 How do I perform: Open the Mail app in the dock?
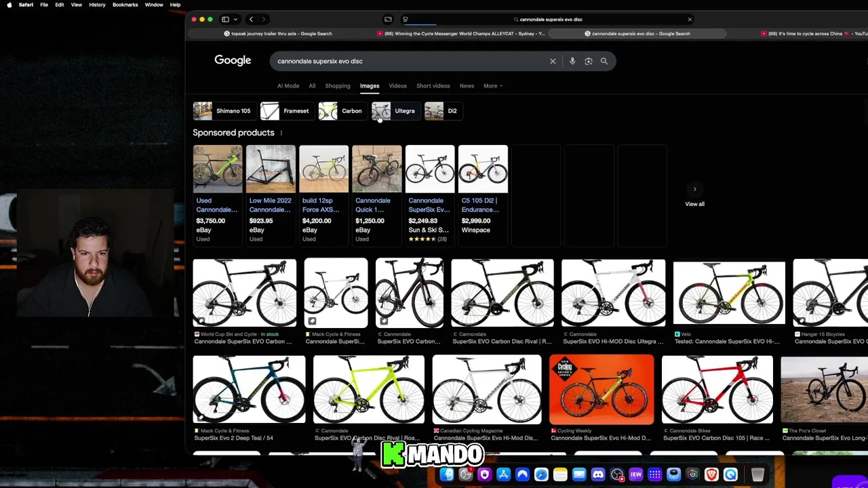point(579,474)
